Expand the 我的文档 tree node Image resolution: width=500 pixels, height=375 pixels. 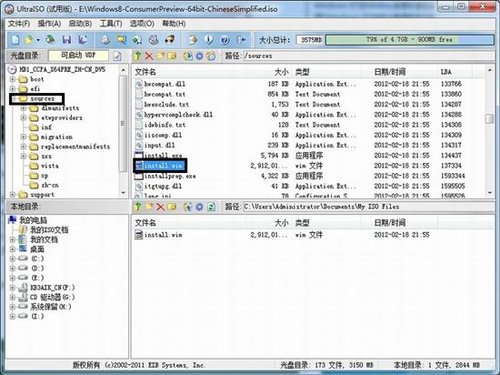pyautogui.click(x=13, y=240)
